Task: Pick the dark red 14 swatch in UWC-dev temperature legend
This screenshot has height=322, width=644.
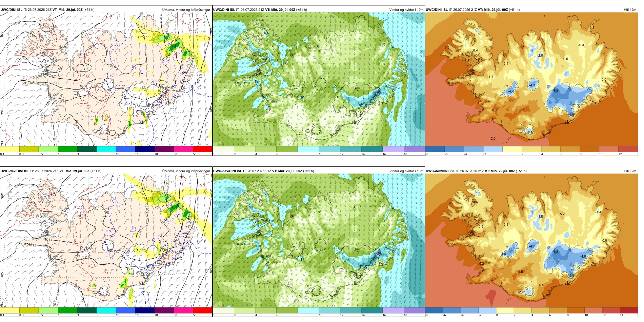Action: pyautogui.click(x=629, y=310)
